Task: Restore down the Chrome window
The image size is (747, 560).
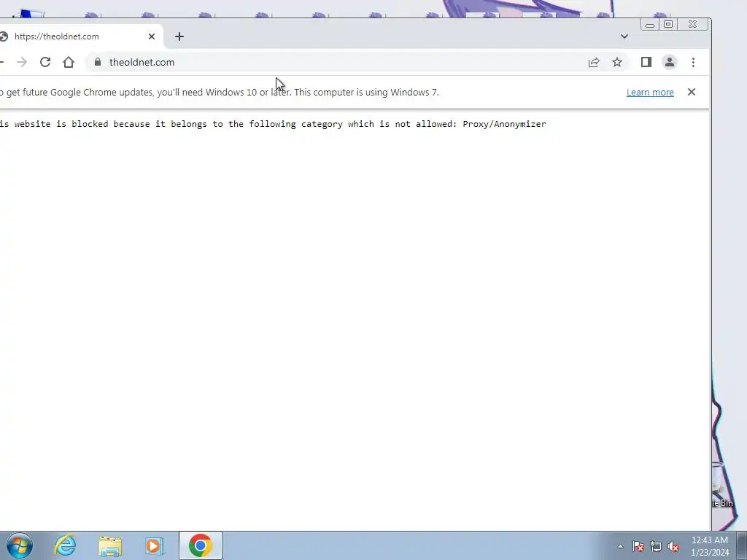Action: point(668,24)
